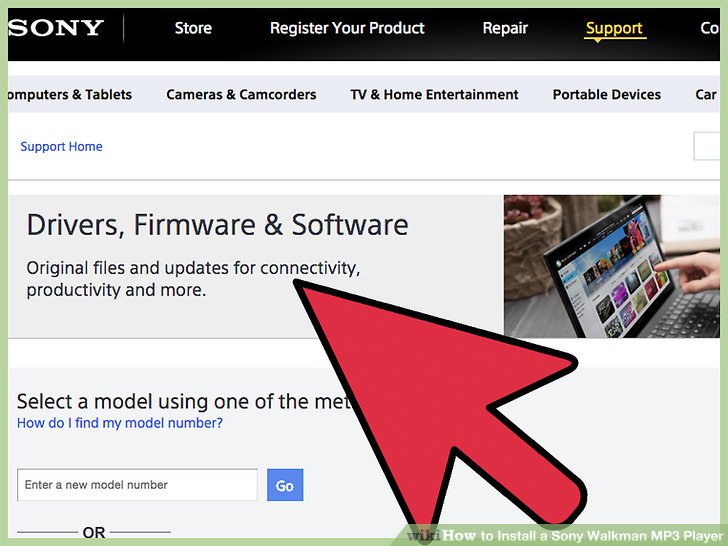The image size is (728, 546).
Task: Click the laptop banner image
Action: [610, 266]
